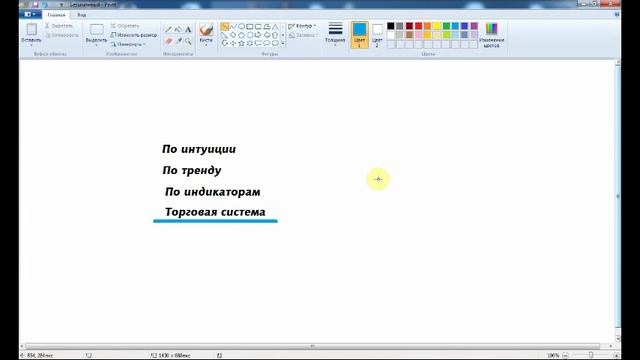Click the text 'Торговая система' on canvas
Viewport: 640px width, 360px height.
click(215, 212)
